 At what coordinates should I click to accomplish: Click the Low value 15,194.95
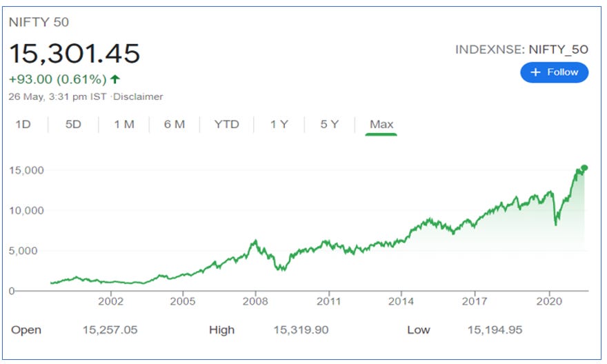495,330
